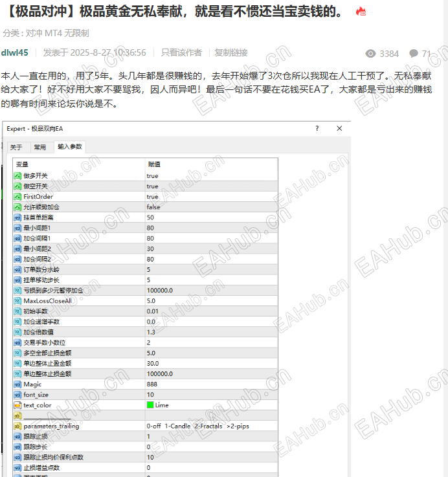448x477 pixels.
Task: Click the views eye icon
Action: (x=370, y=54)
